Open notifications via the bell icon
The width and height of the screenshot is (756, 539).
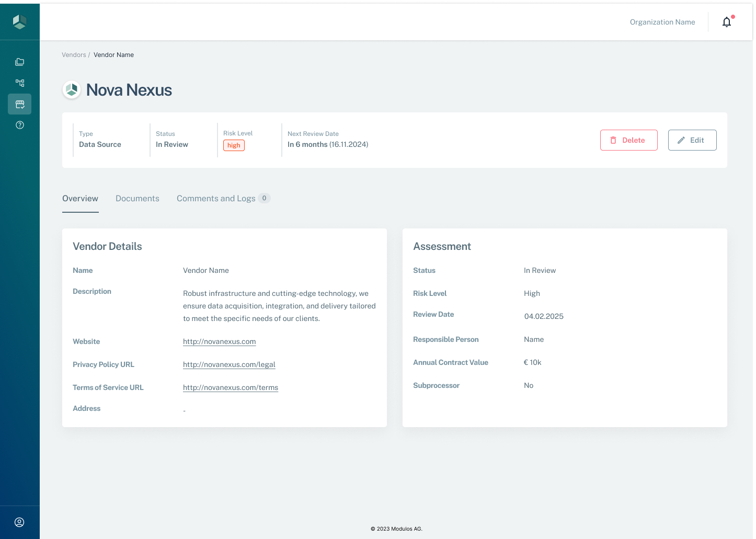click(x=726, y=22)
